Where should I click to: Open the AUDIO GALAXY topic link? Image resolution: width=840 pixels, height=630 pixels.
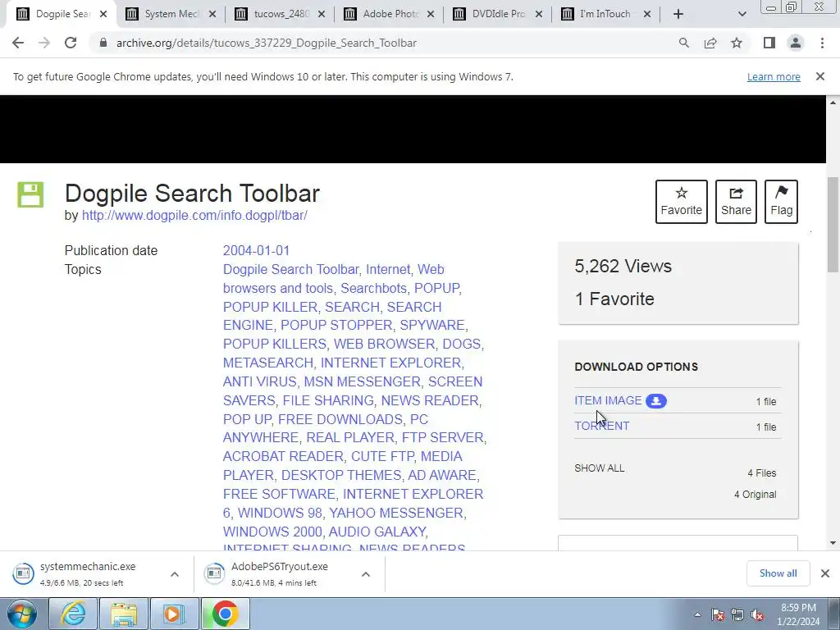click(377, 532)
